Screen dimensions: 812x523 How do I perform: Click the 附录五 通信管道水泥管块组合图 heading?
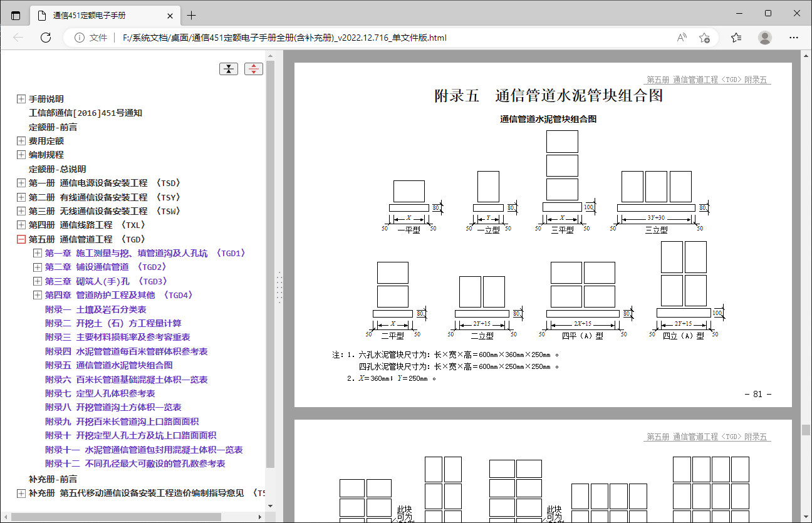pyautogui.click(x=549, y=96)
